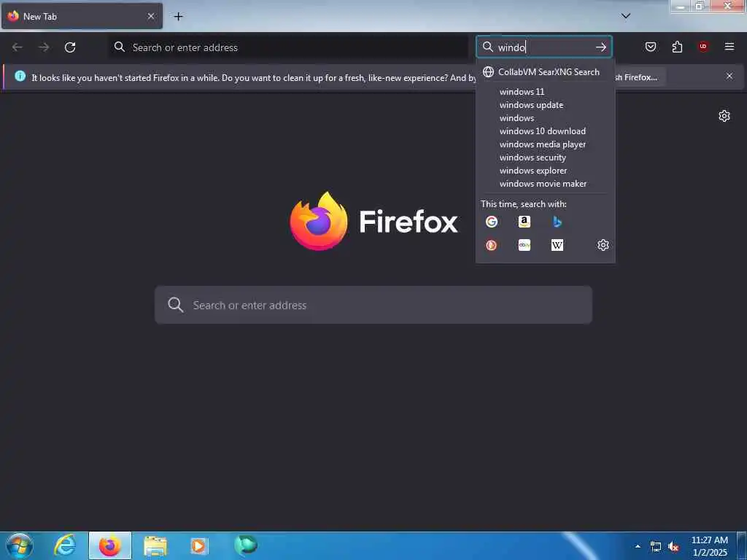Click the network tray icon
The width and height of the screenshot is (747, 560).
656,547
